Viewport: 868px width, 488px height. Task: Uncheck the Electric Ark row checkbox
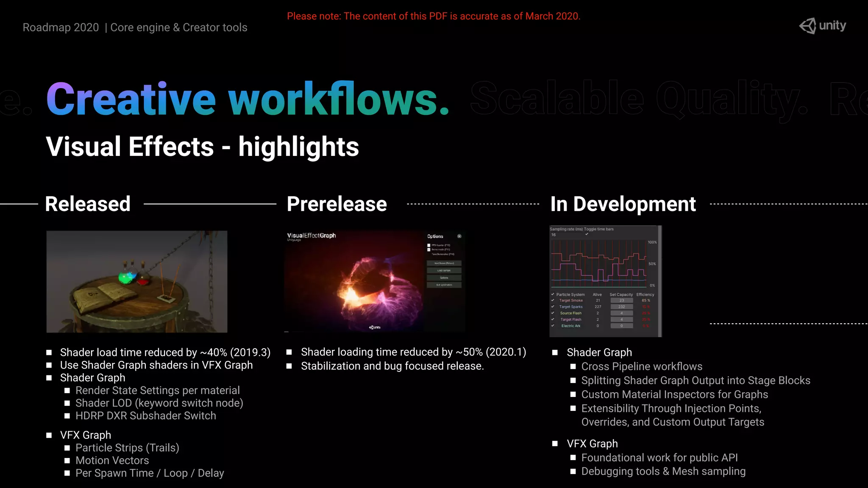coord(553,326)
